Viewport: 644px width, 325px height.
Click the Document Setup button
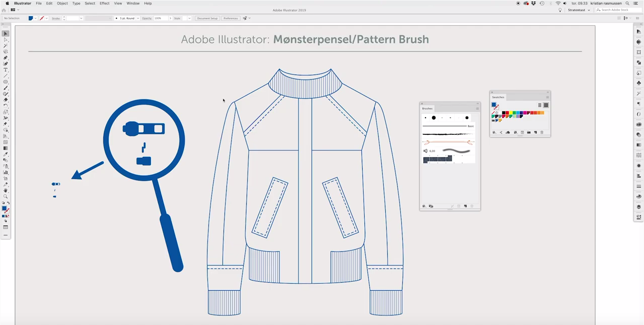(207, 19)
